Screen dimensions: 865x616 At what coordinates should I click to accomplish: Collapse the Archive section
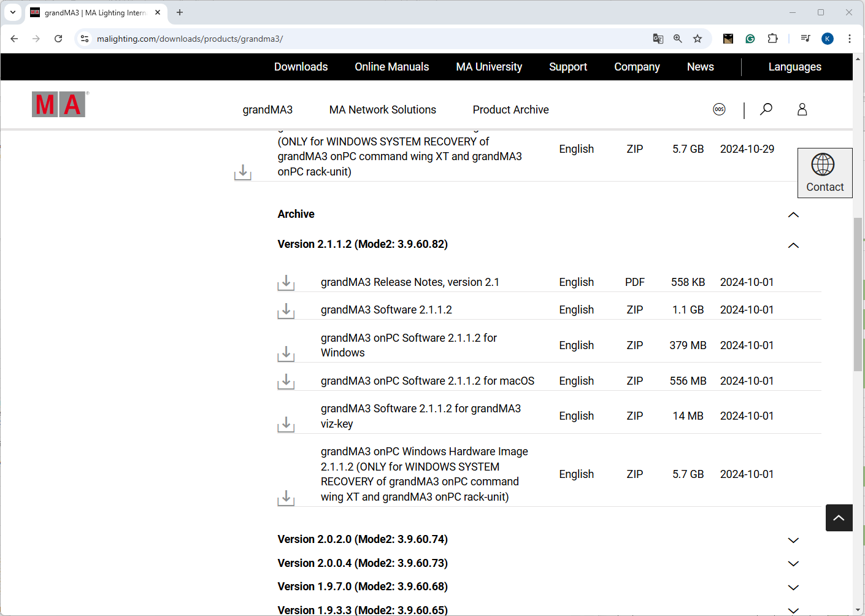[793, 215]
